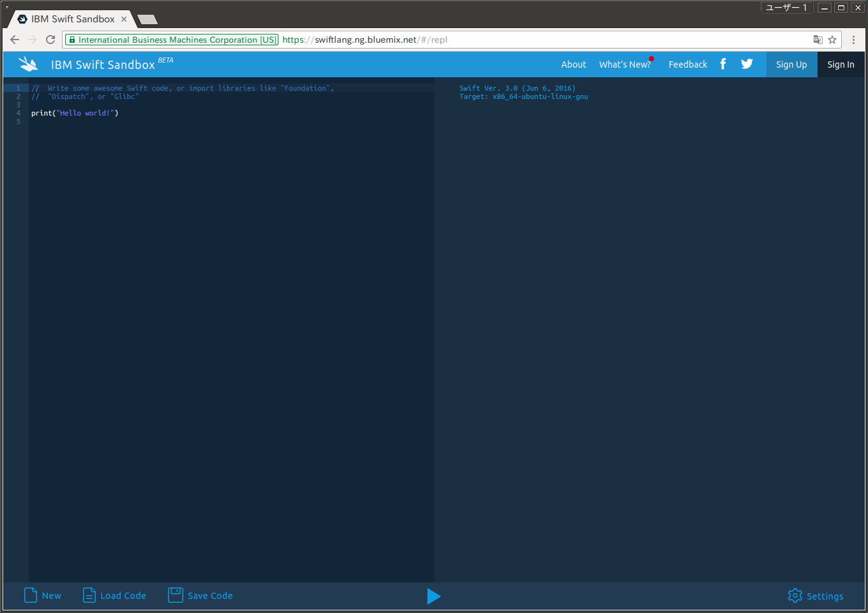Click the Save Code floppy disk icon
This screenshot has height=613, width=868.
coord(176,595)
